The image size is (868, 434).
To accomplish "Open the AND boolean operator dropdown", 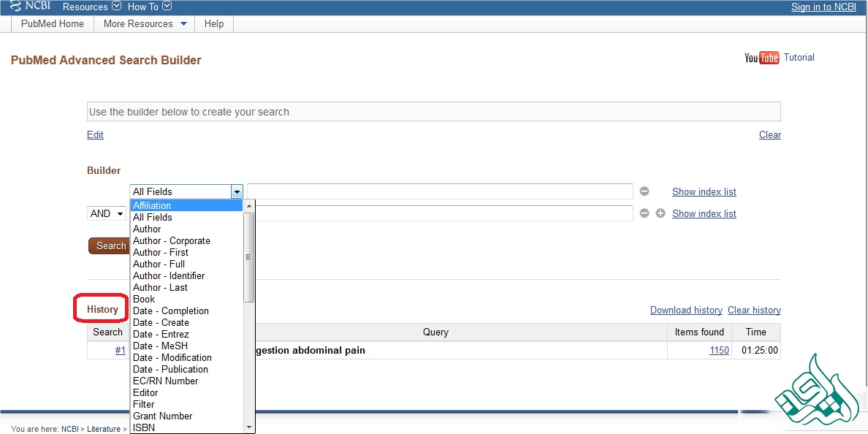I will pyautogui.click(x=107, y=213).
